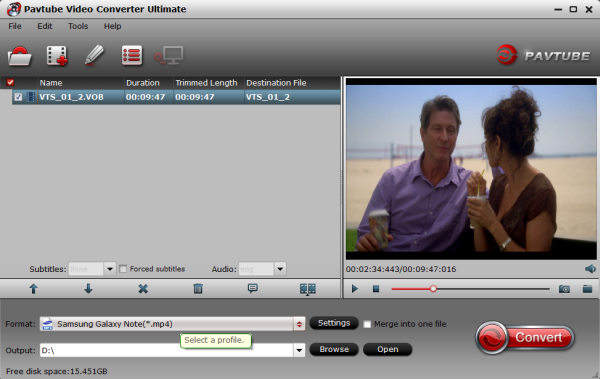The width and height of the screenshot is (600, 379).
Task: Click the film strip icon of VTS_01_2.VOB
Action: point(31,97)
